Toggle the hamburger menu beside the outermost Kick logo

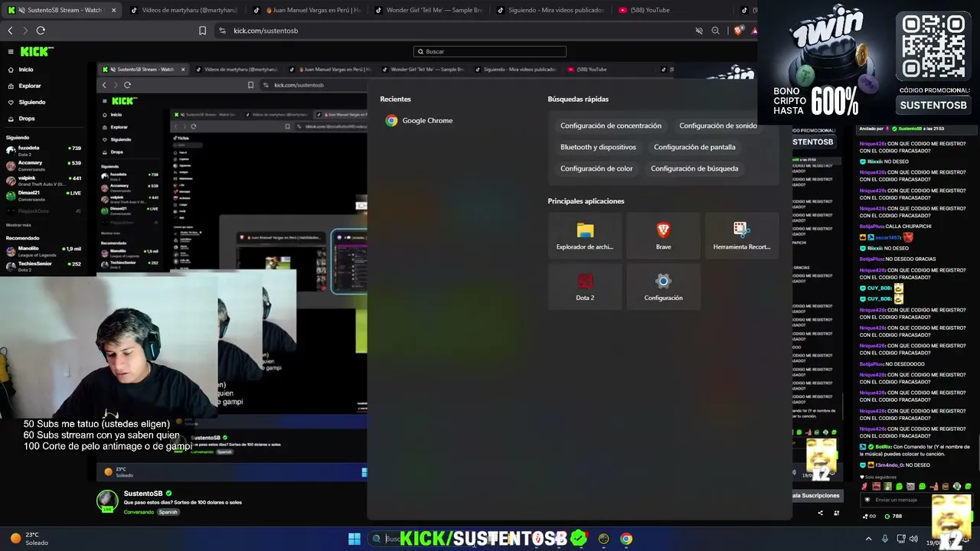click(x=11, y=52)
